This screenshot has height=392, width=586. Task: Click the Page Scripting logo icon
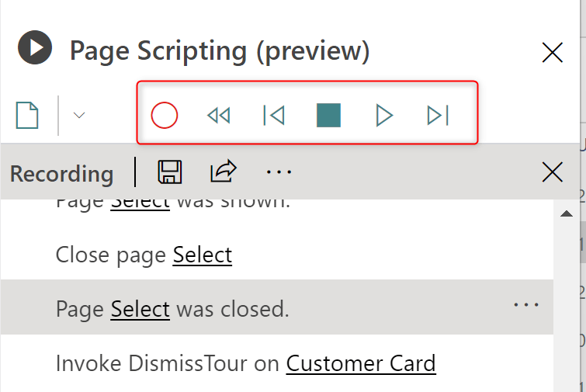pyautogui.click(x=35, y=47)
